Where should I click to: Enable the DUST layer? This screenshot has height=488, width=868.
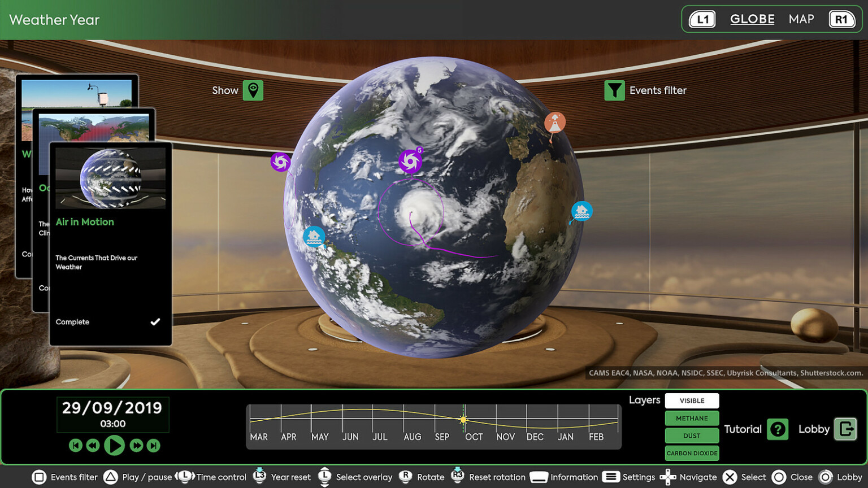pos(692,435)
